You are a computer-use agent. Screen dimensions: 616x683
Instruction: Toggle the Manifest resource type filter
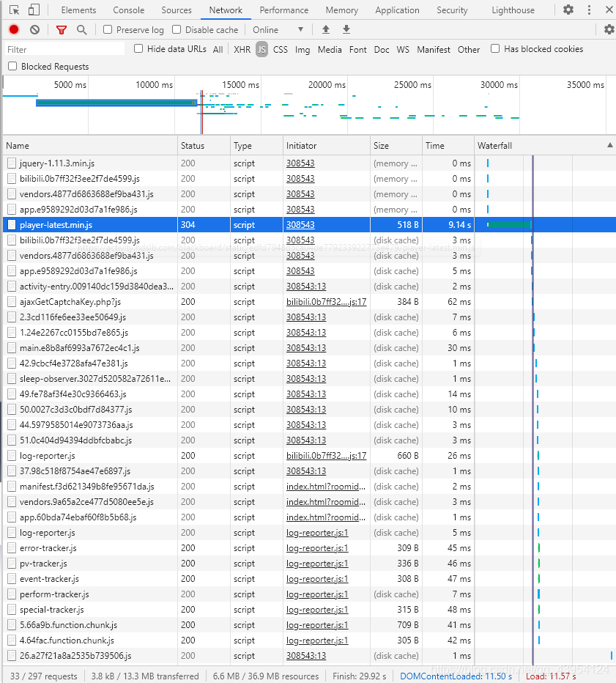click(x=433, y=49)
